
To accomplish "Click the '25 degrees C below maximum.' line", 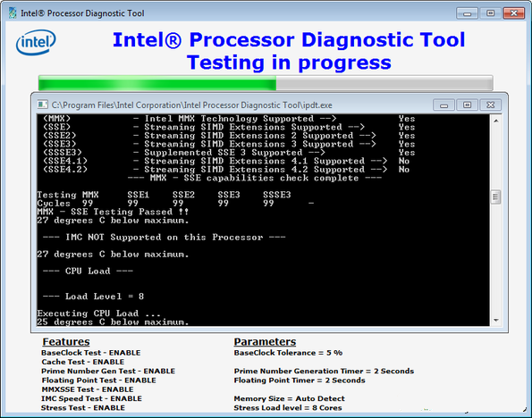I will point(113,322).
